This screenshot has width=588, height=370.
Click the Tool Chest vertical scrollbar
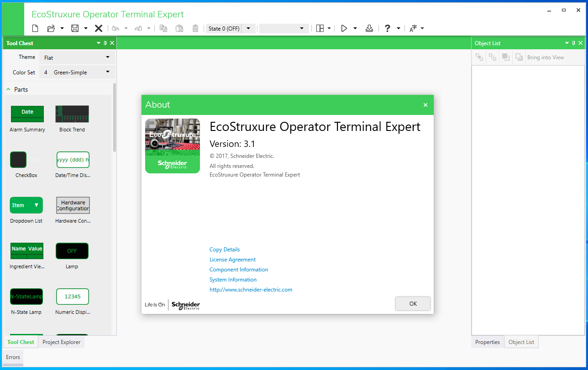[x=115, y=117]
